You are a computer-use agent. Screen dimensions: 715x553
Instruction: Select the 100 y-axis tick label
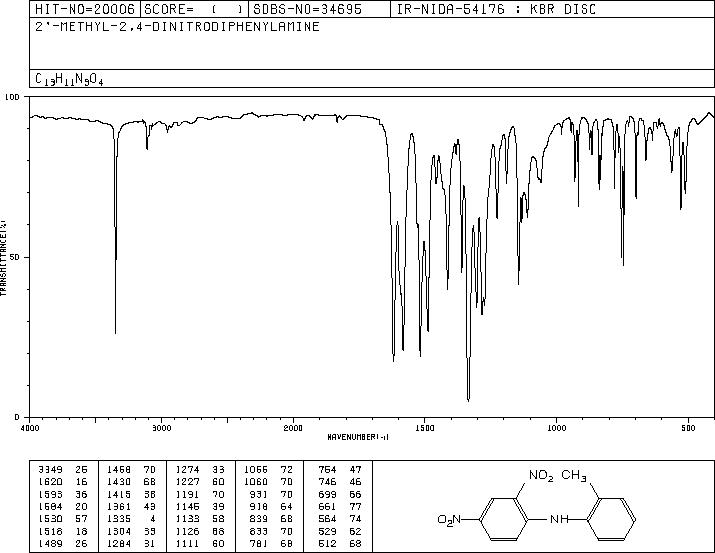point(12,97)
